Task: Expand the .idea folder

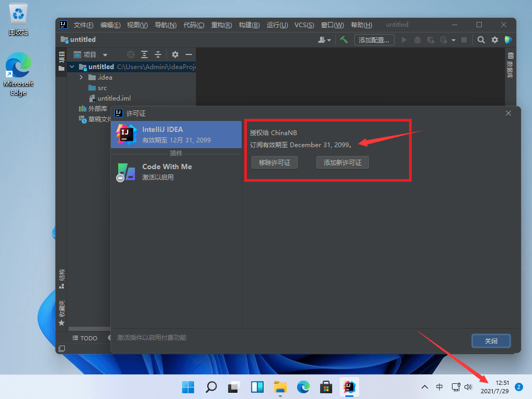Action: tap(81, 77)
